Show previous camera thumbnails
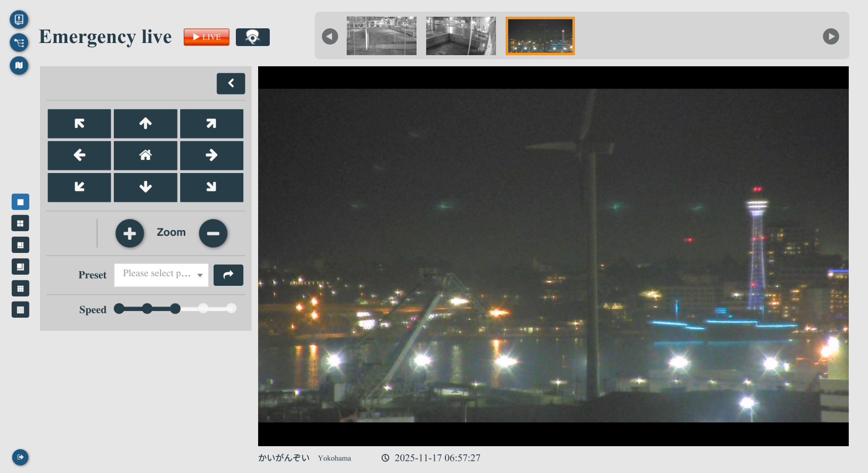 (x=330, y=36)
